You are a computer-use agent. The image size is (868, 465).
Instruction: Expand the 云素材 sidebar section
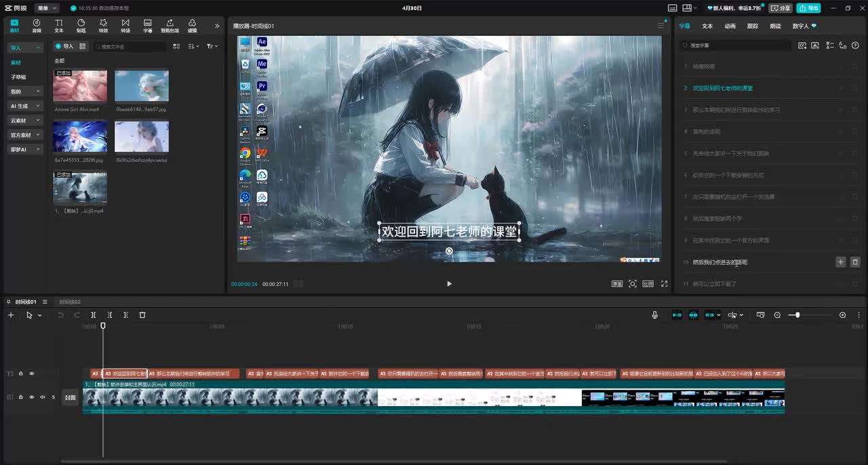[24, 120]
